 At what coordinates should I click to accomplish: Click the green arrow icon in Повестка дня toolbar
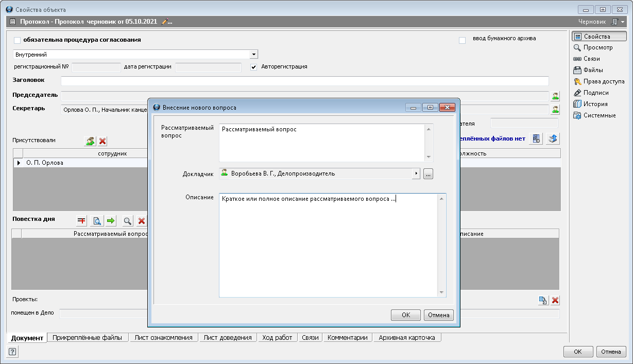point(111,221)
